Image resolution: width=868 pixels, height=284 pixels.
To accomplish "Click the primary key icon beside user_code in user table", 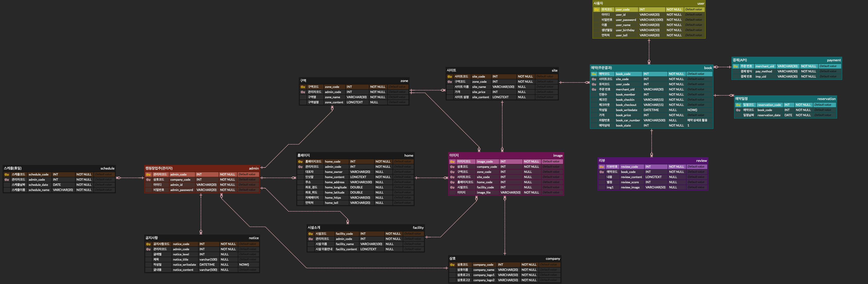I will click(597, 10).
